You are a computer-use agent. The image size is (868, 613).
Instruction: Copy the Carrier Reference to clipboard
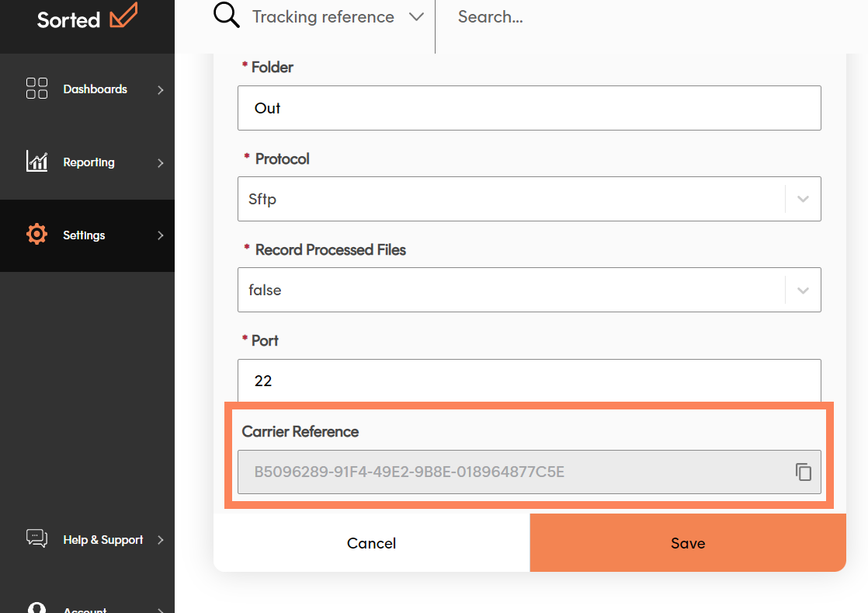coord(803,472)
